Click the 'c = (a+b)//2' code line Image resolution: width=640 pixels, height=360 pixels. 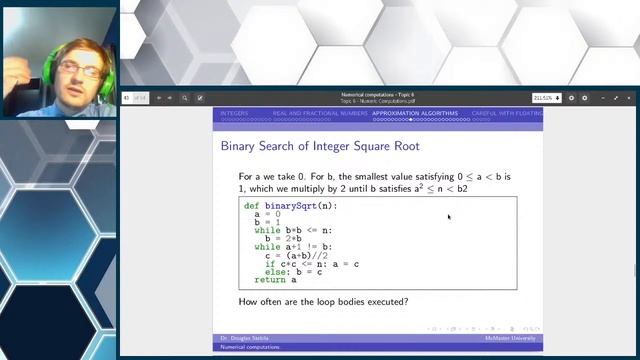click(296, 256)
